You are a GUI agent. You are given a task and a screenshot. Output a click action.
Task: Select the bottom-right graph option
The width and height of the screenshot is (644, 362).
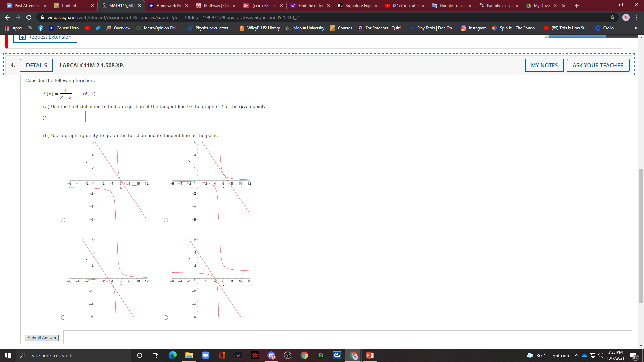click(166, 318)
